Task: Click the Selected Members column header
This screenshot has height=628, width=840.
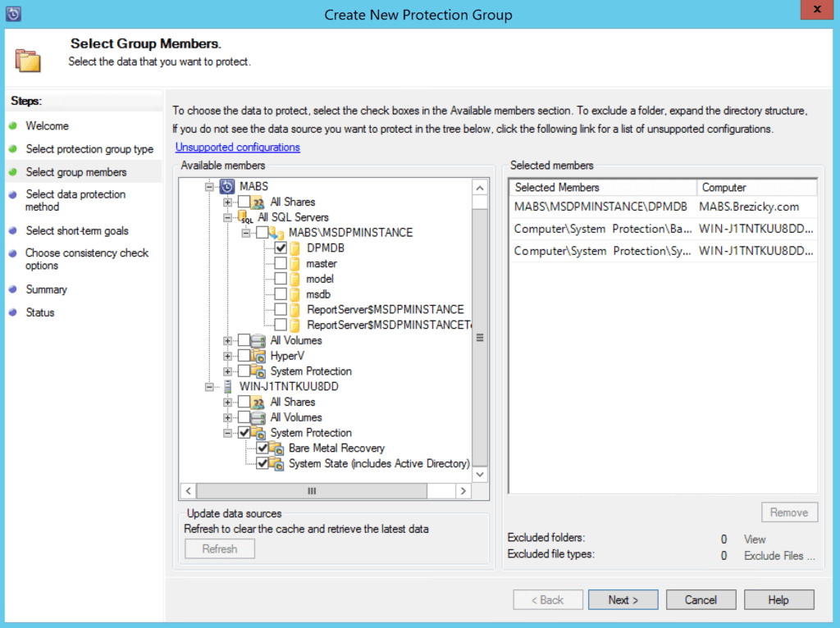Action: point(603,188)
